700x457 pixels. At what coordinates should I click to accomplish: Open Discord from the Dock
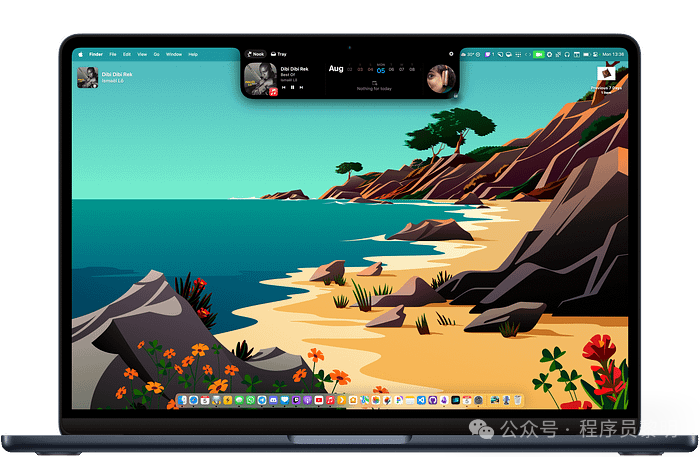click(x=273, y=400)
